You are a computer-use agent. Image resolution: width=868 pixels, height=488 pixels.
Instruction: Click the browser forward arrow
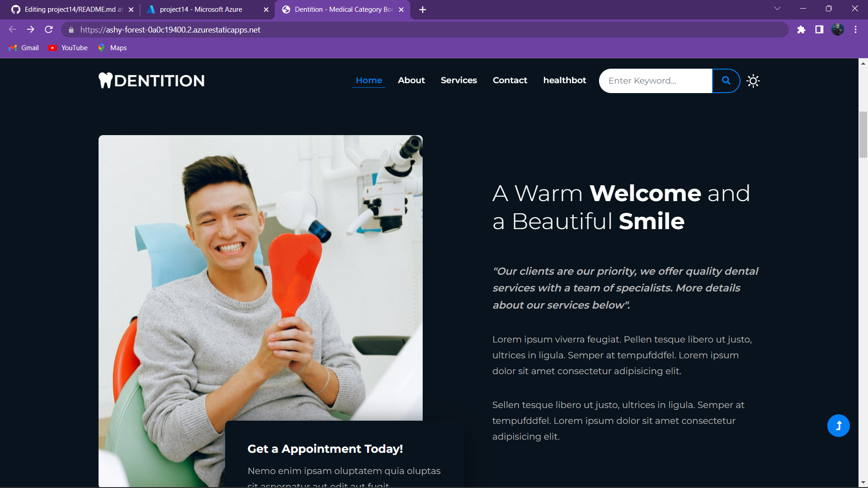tap(30, 30)
